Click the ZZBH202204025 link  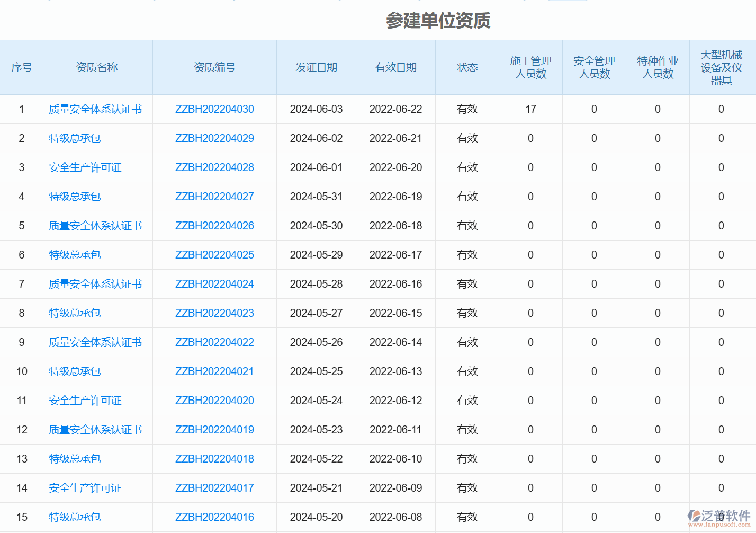214,255
